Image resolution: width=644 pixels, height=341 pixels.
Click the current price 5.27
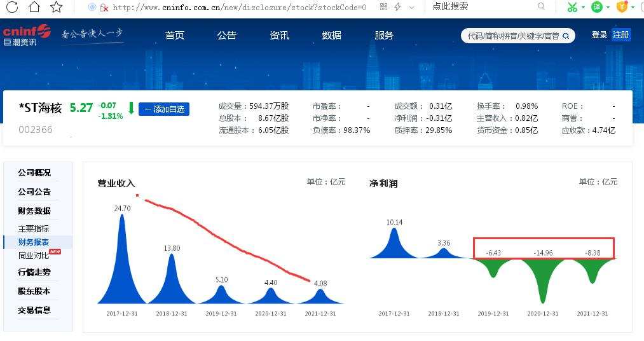coord(81,108)
